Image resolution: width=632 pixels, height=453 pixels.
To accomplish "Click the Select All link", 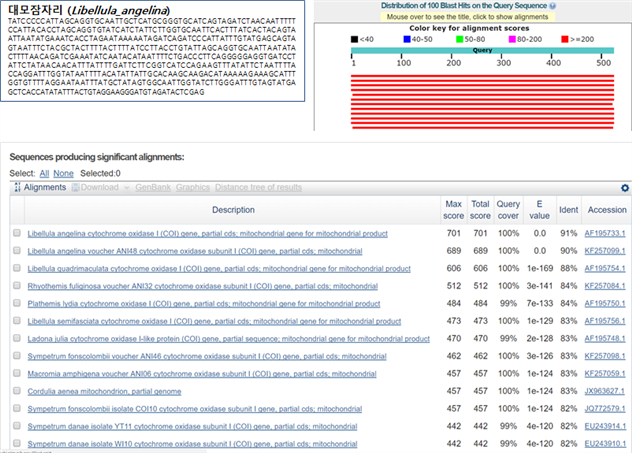I will (x=44, y=173).
